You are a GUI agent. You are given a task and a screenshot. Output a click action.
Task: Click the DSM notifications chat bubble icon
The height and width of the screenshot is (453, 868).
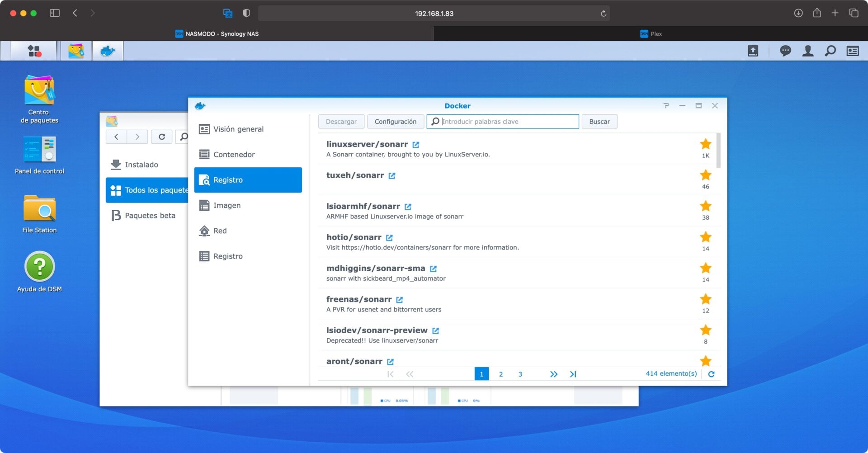click(x=785, y=51)
